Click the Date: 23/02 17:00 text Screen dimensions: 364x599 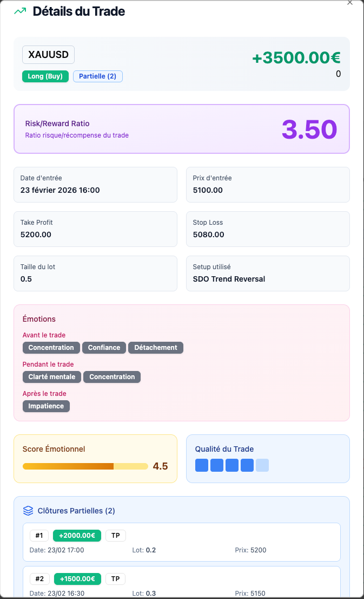57,550
